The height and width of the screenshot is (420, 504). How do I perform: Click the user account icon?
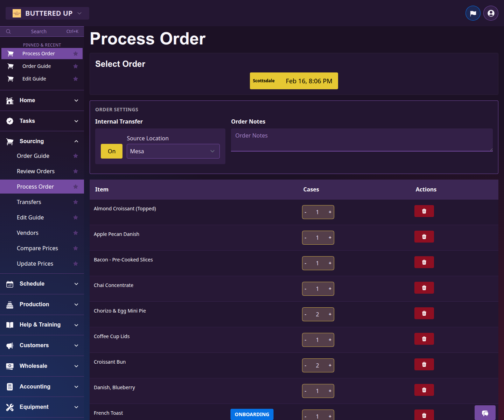pos(490,13)
